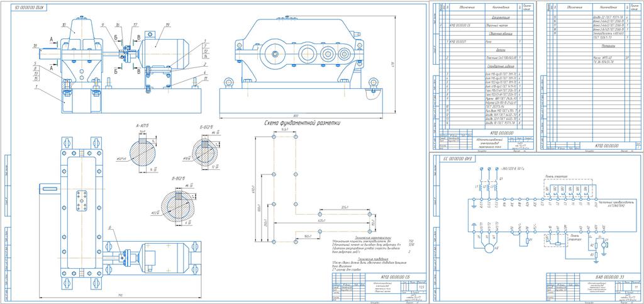Select the keyed output shaft circle in side view
Image resolution: width=644 pixels, height=304 pixels.
coord(277,53)
